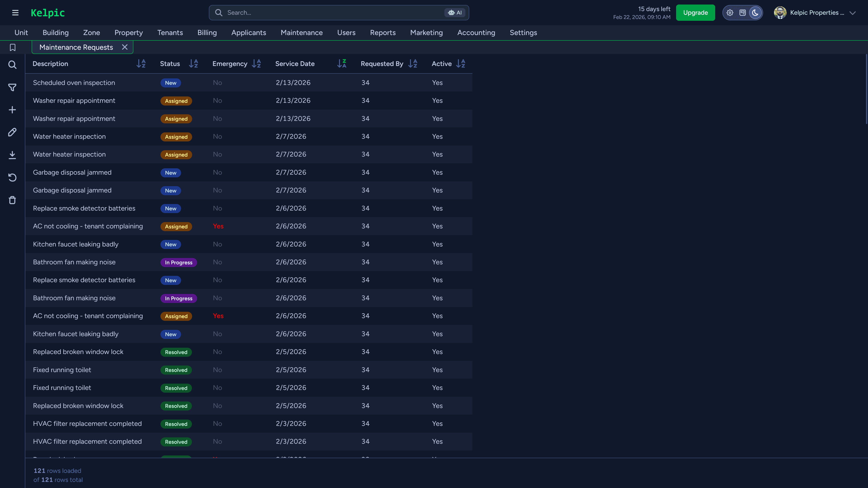
Task: Toggle dark mode with the moon icon
Action: tap(755, 12)
